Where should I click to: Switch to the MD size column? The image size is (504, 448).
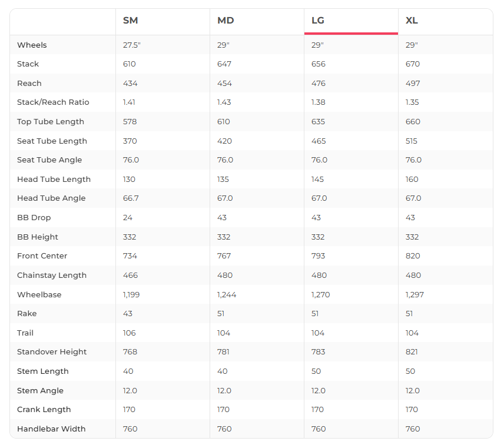226,21
